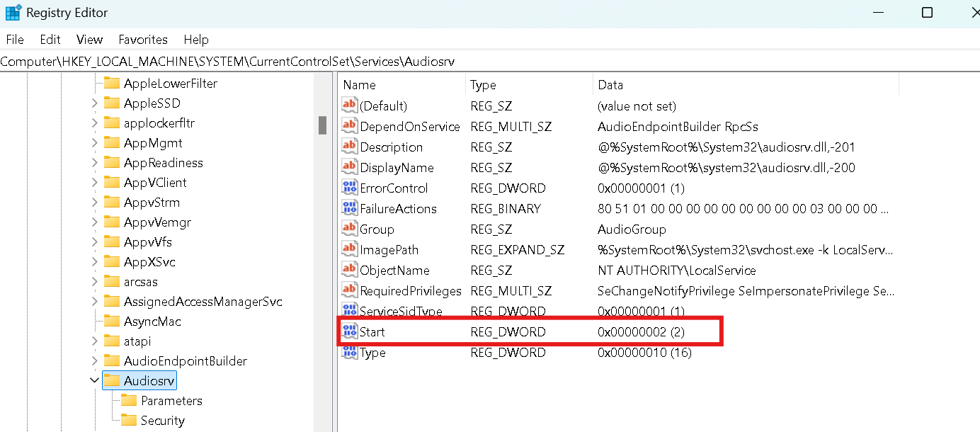
Task: Click the Type data 0x00000010 (16)
Action: pos(644,352)
